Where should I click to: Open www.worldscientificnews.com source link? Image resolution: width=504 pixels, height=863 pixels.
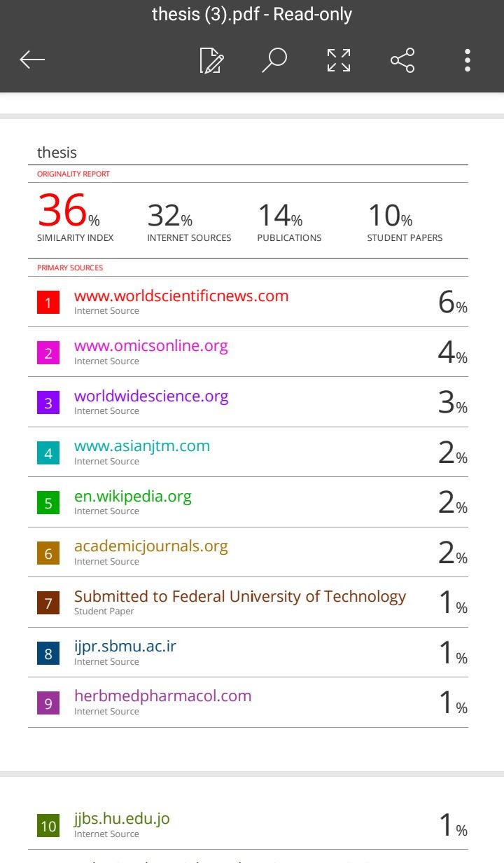181,296
